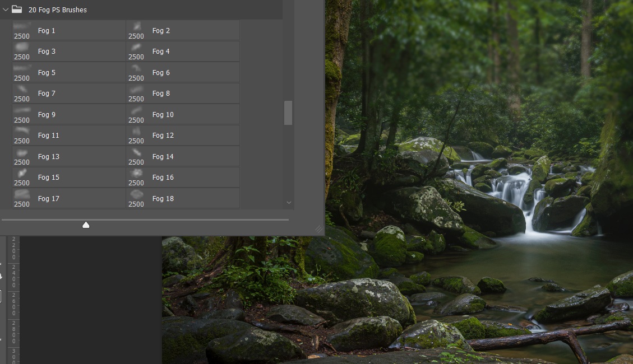633x364 pixels.
Task: Click the brush panel resize grip
Action: tap(318, 229)
